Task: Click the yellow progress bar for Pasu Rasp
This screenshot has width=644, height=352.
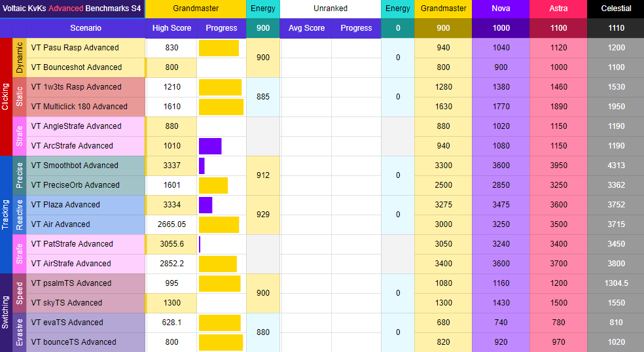Action: coord(219,48)
